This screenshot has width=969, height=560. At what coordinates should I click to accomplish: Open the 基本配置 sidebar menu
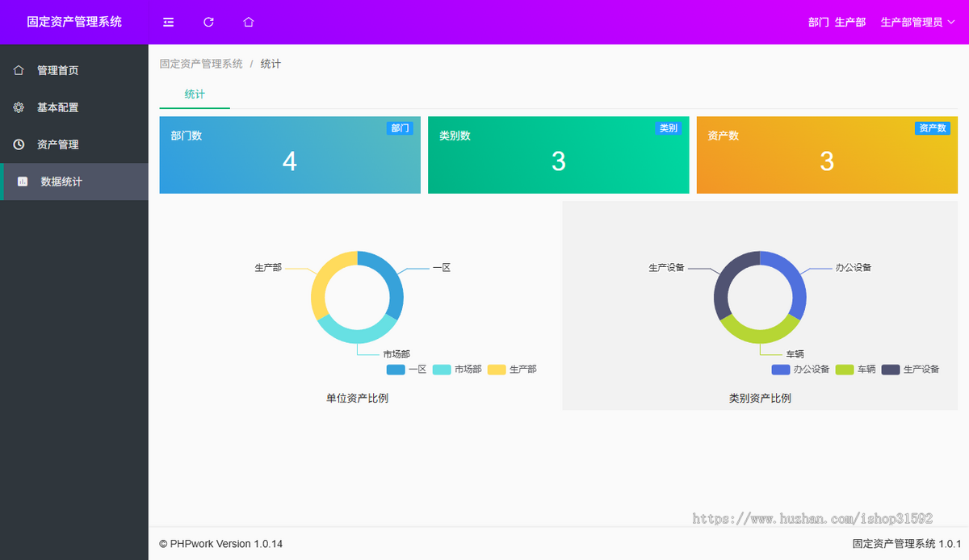(x=57, y=107)
